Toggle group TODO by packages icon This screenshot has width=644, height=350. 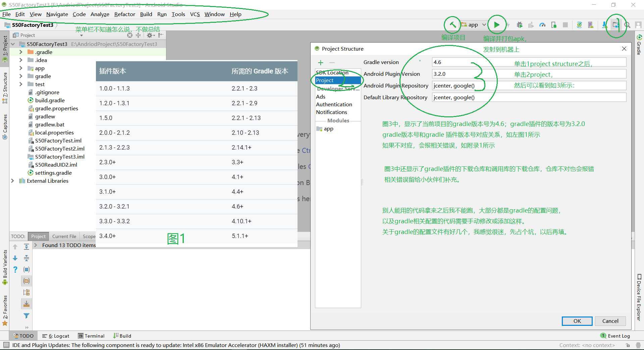pyautogui.click(x=26, y=281)
